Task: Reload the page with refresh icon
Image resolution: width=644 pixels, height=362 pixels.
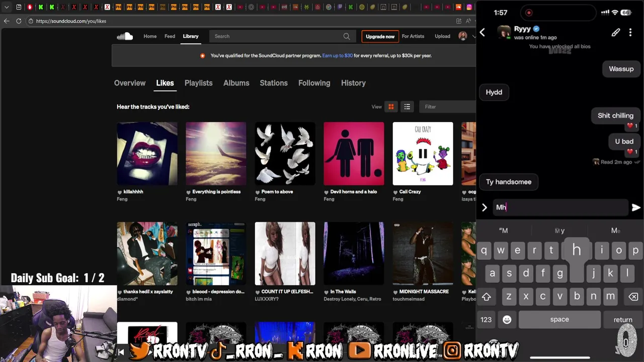Action: point(19,21)
